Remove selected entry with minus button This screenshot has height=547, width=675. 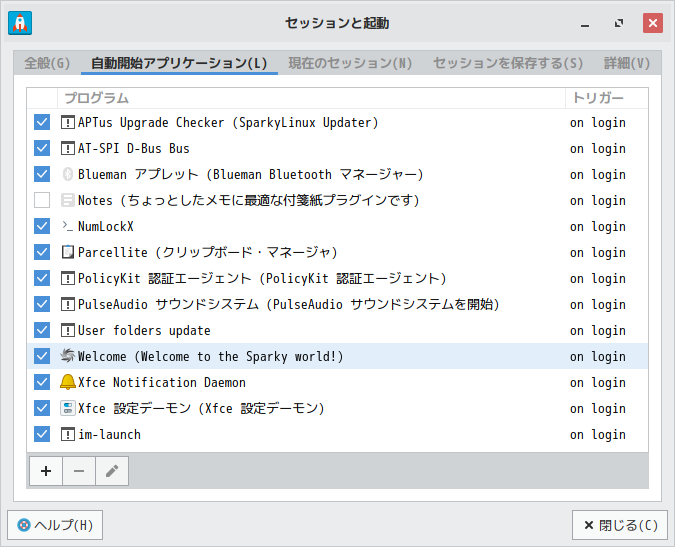[79, 471]
